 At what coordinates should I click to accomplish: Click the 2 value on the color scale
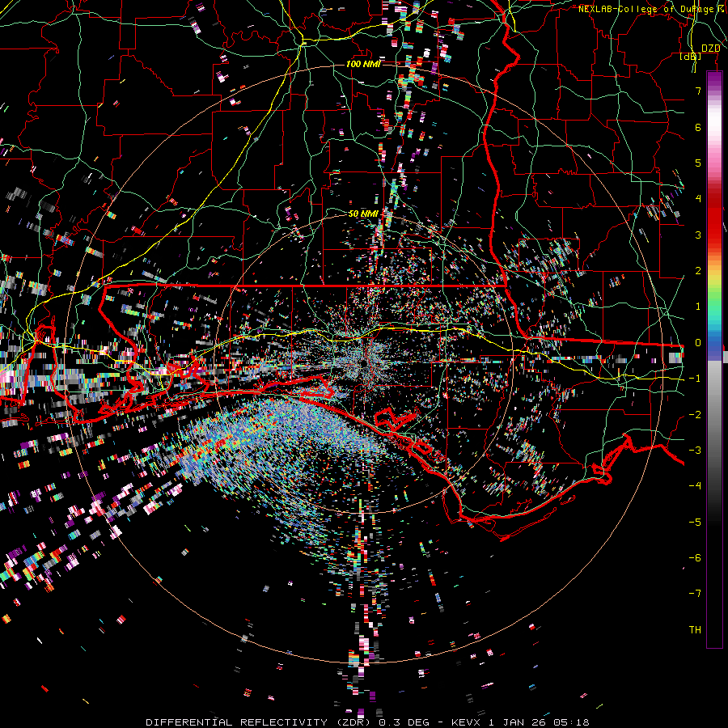(x=698, y=271)
